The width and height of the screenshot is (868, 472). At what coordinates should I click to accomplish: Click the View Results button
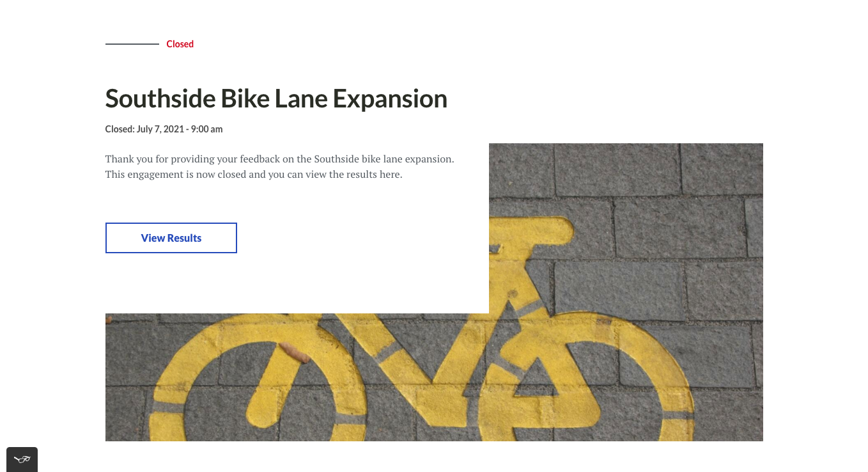point(171,238)
